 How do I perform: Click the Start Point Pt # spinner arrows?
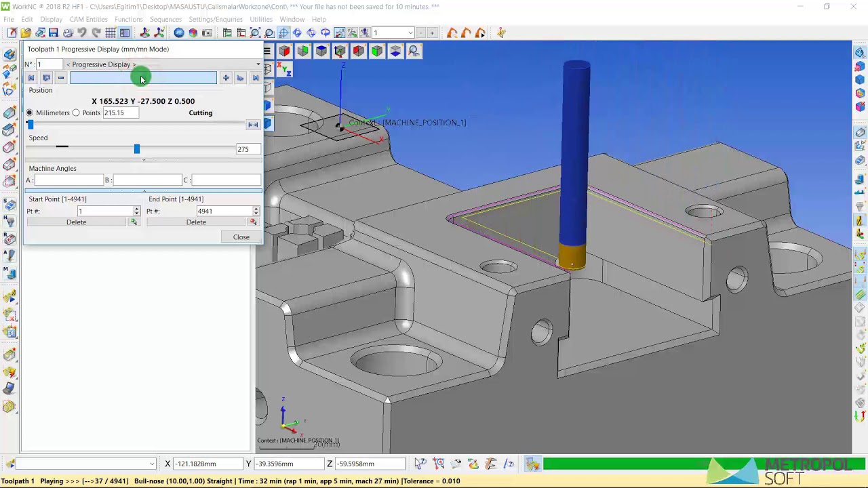tap(136, 211)
